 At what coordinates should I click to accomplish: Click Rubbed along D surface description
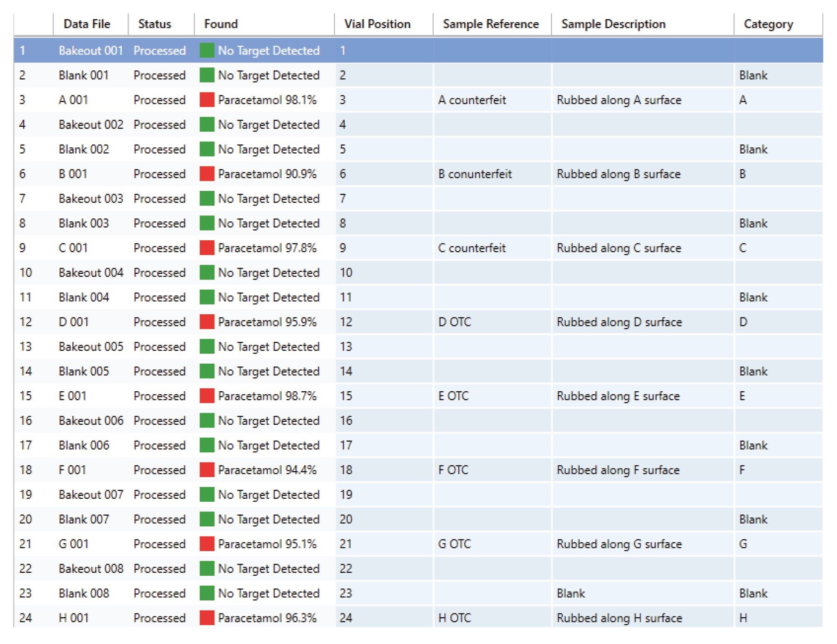(x=619, y=322)
